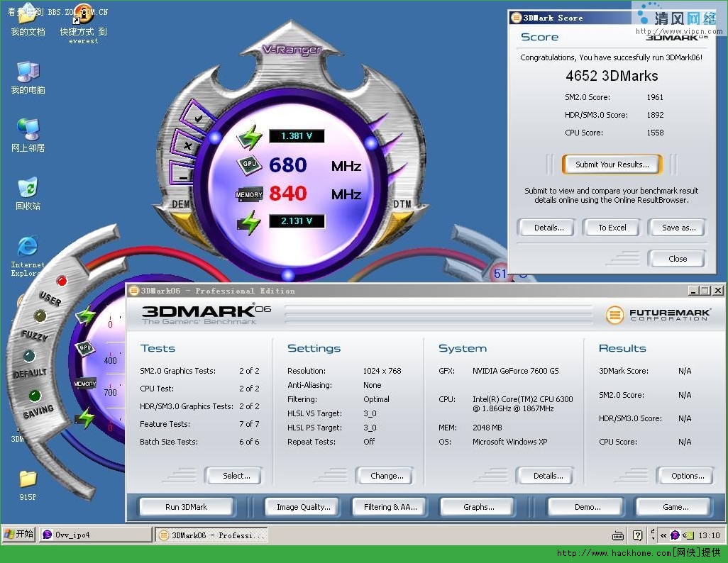Open Change... settings dialog

click(387, 476)
